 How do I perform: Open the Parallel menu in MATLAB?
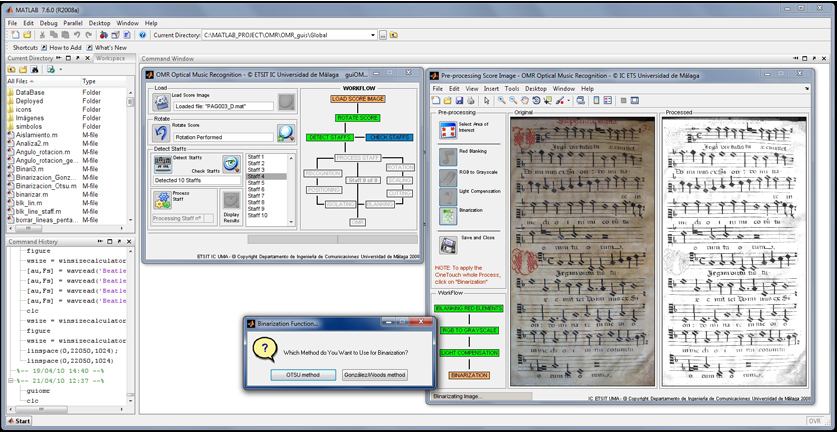73,23
